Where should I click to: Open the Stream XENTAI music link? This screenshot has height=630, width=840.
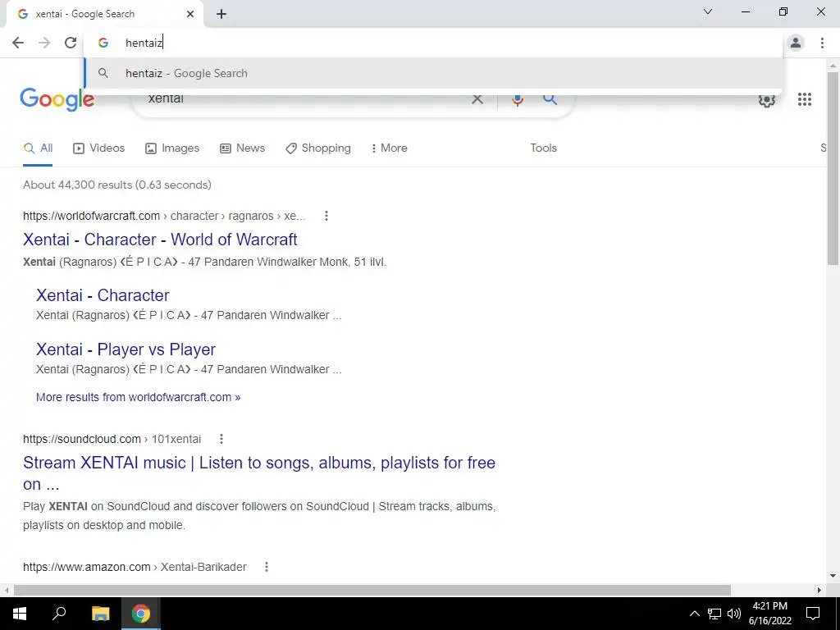(259, 473)
